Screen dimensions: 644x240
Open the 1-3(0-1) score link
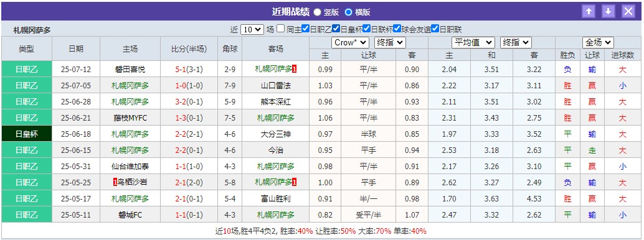tap(189, 118)
